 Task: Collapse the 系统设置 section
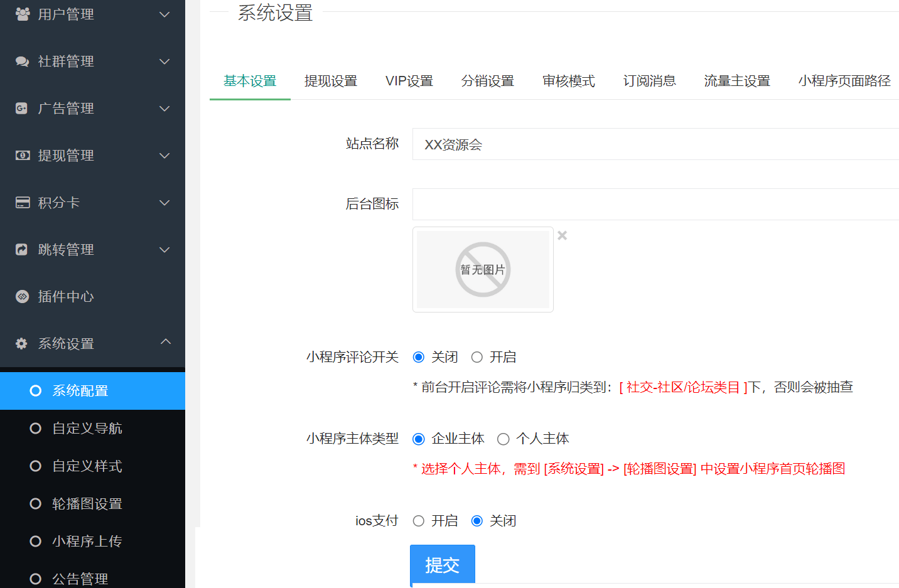pos(164,342)
